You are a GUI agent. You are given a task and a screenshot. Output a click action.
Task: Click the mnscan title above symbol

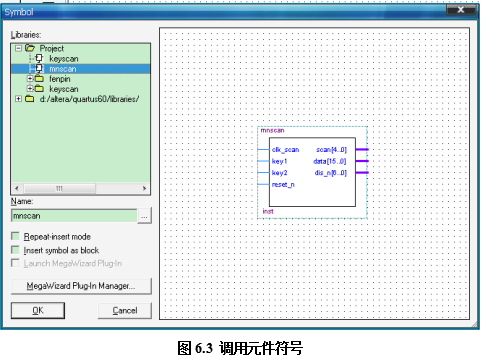[272, 130]
